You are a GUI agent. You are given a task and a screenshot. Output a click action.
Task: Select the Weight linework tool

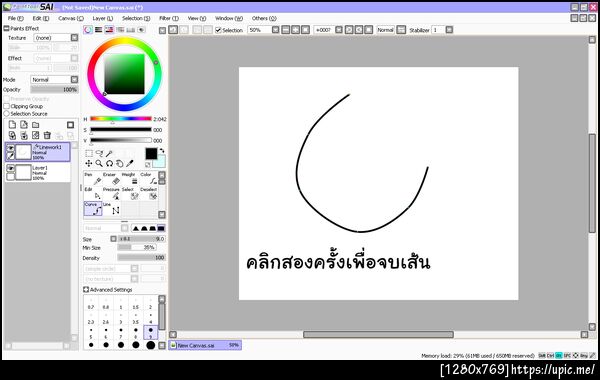coord(130,179)
